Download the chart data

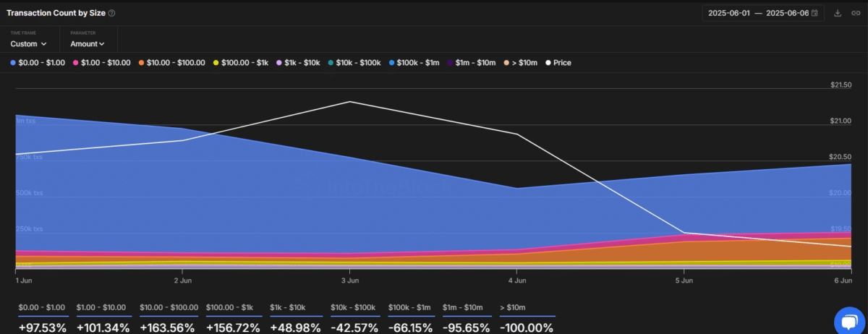(838, 13)
